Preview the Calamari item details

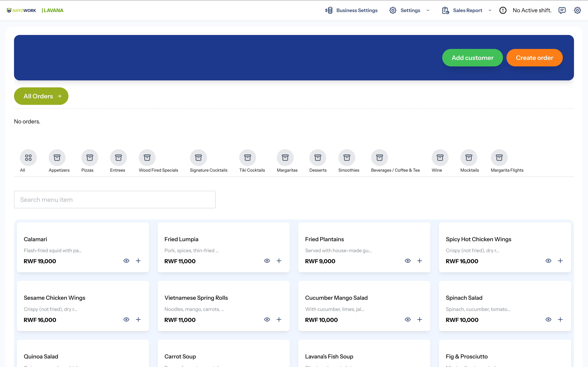[126, 261]
